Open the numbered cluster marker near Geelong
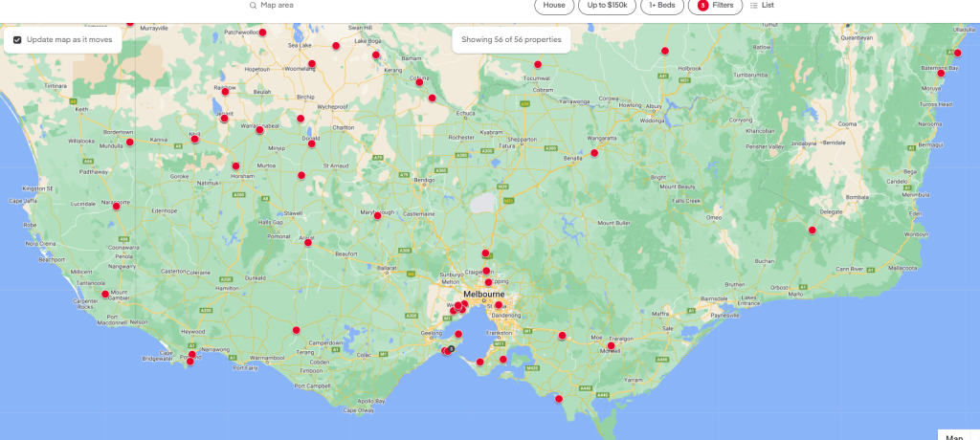This screenshot has width=980, height=440. pyautogui.click(x=451, y=349)
